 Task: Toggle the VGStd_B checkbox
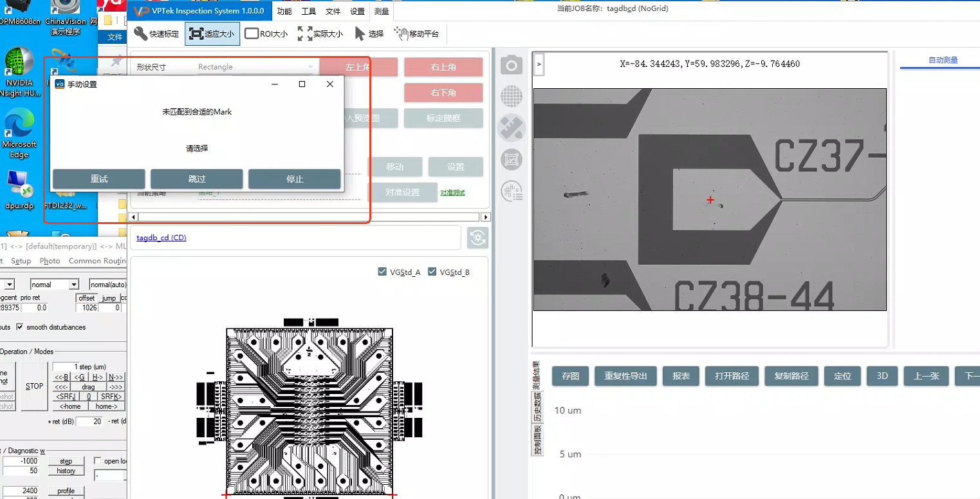432,272
